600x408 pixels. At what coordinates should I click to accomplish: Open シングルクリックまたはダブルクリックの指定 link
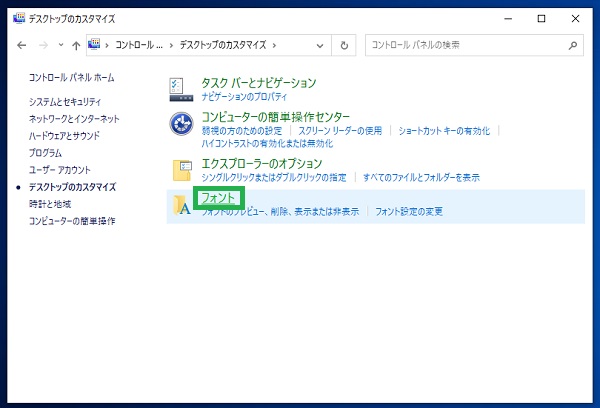point(274,178)
